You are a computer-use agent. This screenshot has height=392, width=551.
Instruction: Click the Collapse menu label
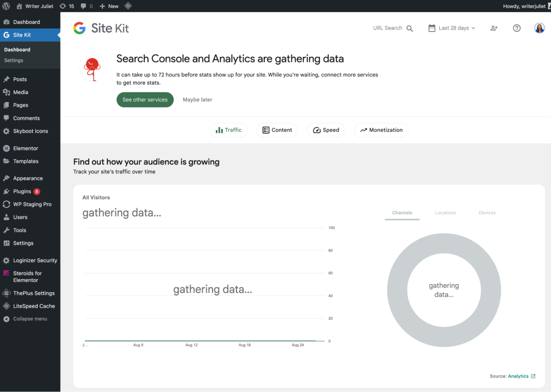(30, 319)
